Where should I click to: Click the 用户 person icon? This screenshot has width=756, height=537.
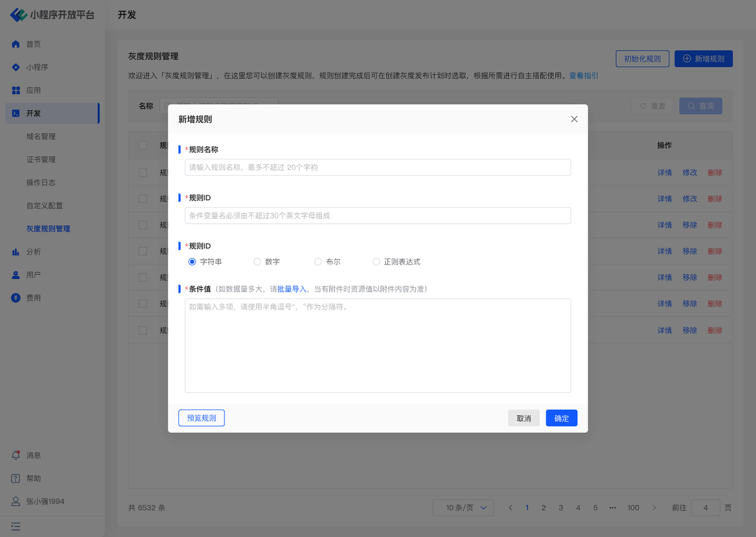(16, 275)
